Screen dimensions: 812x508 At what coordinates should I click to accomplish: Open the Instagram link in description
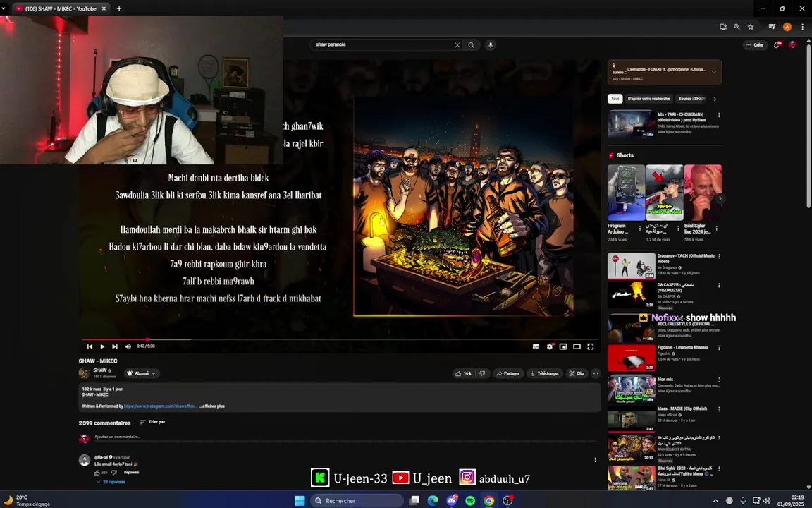coord(160,406)
